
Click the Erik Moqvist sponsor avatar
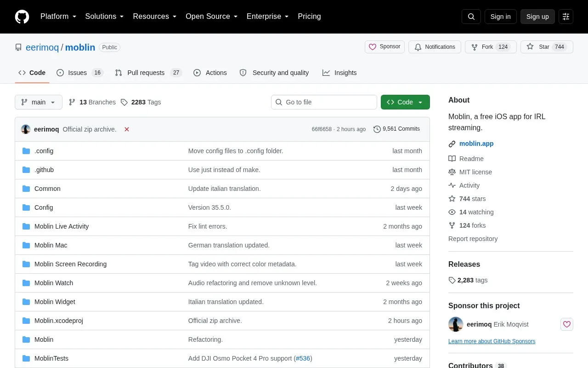click(456, 324)
